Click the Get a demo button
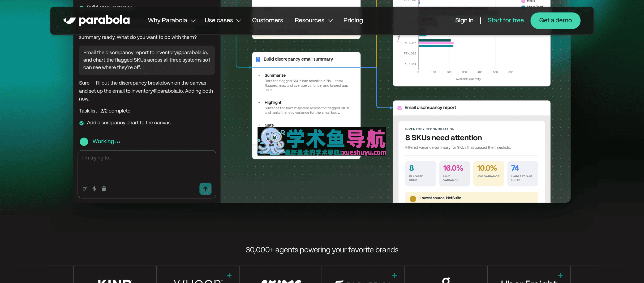The height and width of the screenshot is (283, 644). (x=555, y=21)
